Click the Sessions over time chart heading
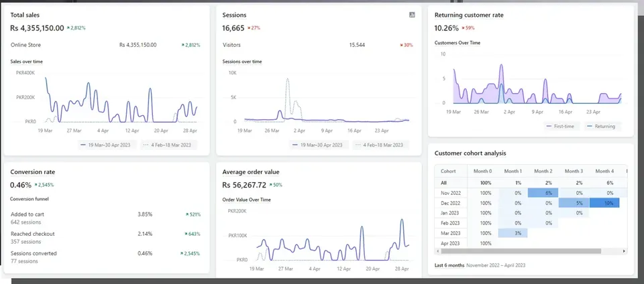The width and height of the screenshot is (644, 284). pyautogui.click(x=242, y=62)
